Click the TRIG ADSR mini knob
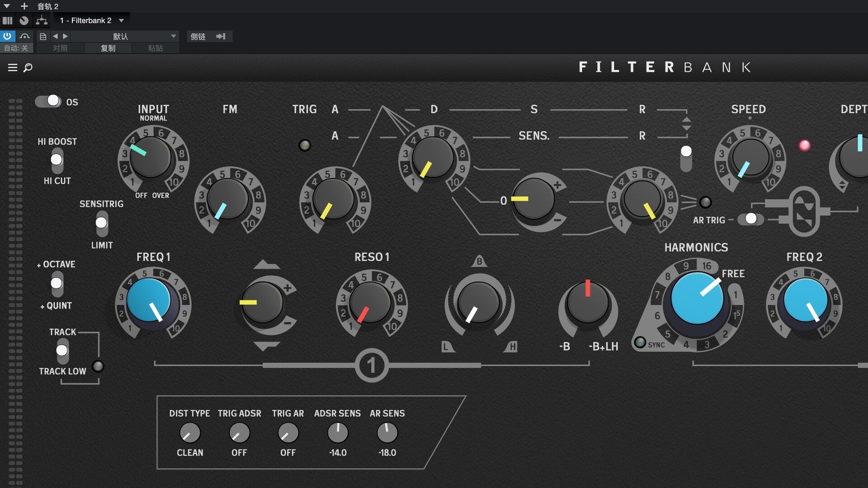This screenshot has height=488, width=868. pos(239,433)
